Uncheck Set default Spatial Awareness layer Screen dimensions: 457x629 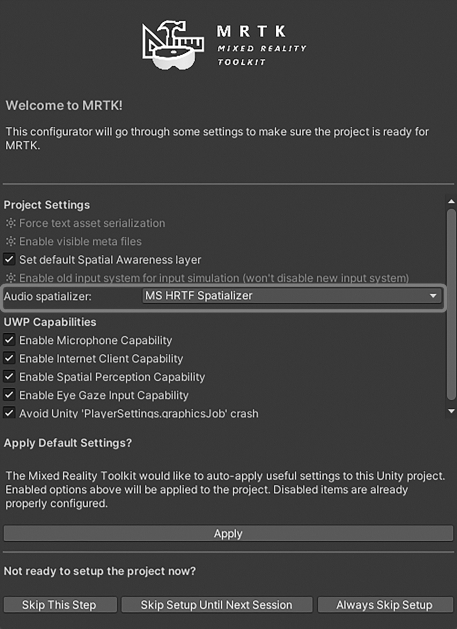[9, 260]
